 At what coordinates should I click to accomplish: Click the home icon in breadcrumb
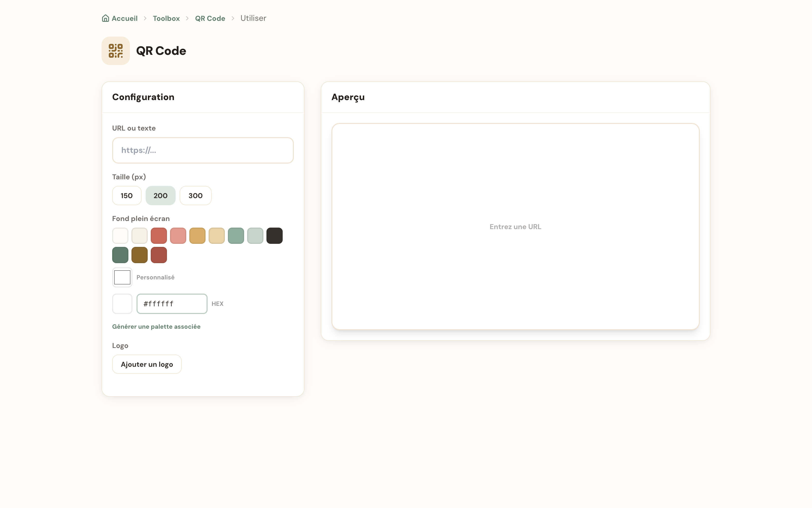(105, 18)
